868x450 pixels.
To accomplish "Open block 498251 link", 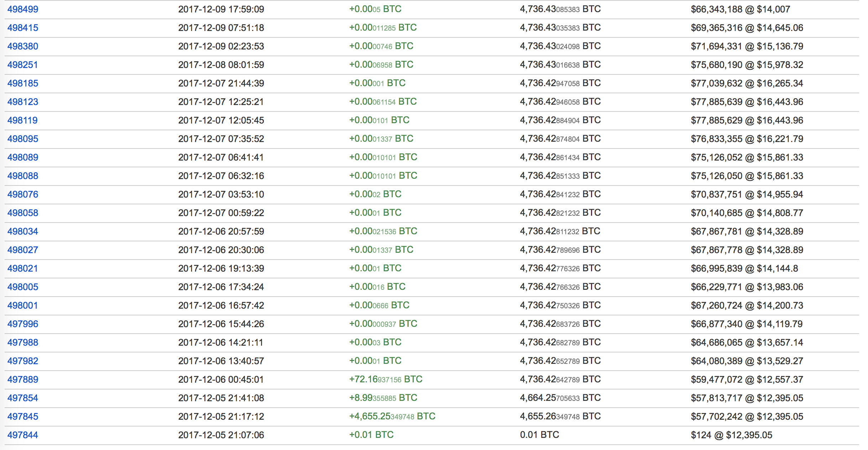I will point(22,65).
